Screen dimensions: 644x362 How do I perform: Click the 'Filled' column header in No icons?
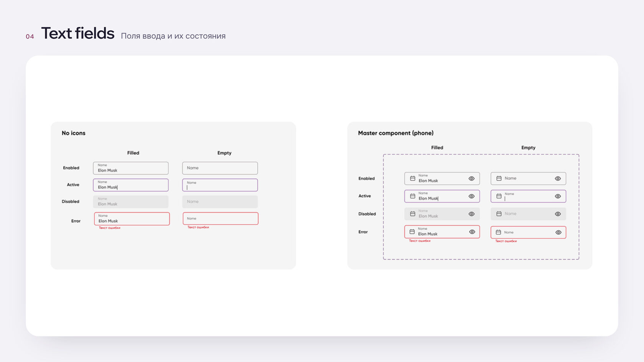133,153
